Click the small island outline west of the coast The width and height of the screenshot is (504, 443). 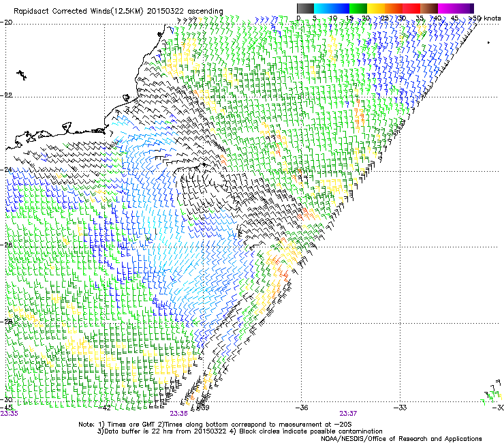(22, 75)
